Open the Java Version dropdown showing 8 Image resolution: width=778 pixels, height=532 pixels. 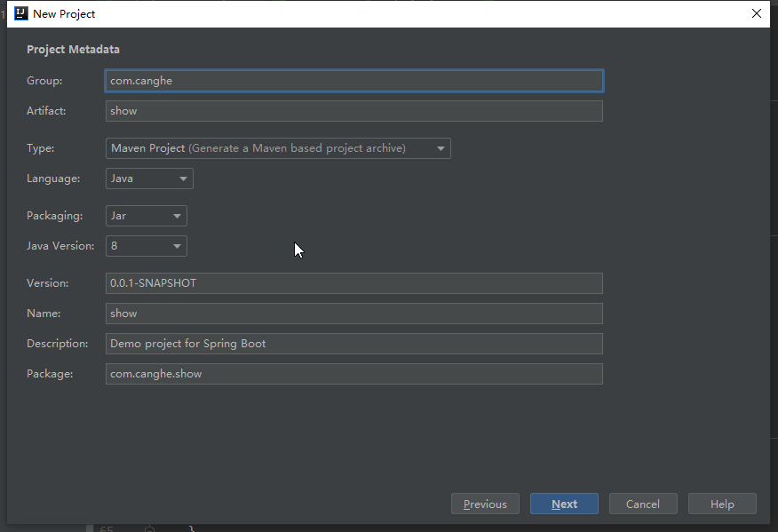147,246
